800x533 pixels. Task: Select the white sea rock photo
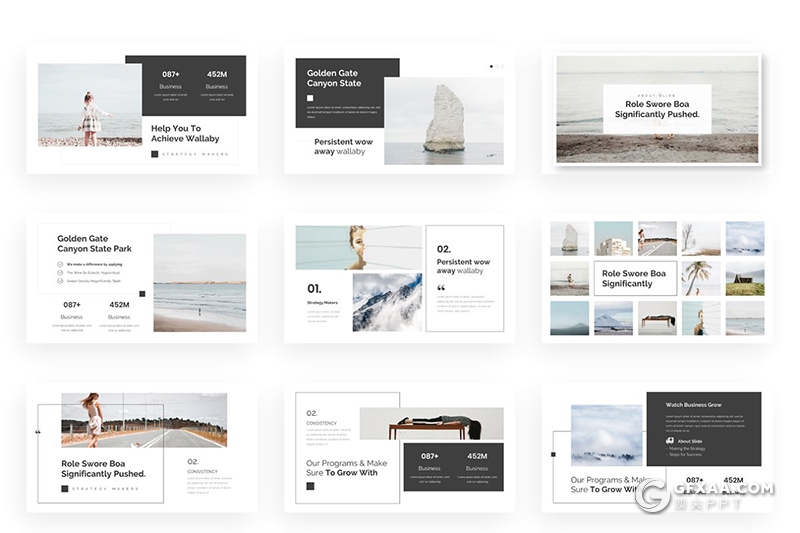443,120
